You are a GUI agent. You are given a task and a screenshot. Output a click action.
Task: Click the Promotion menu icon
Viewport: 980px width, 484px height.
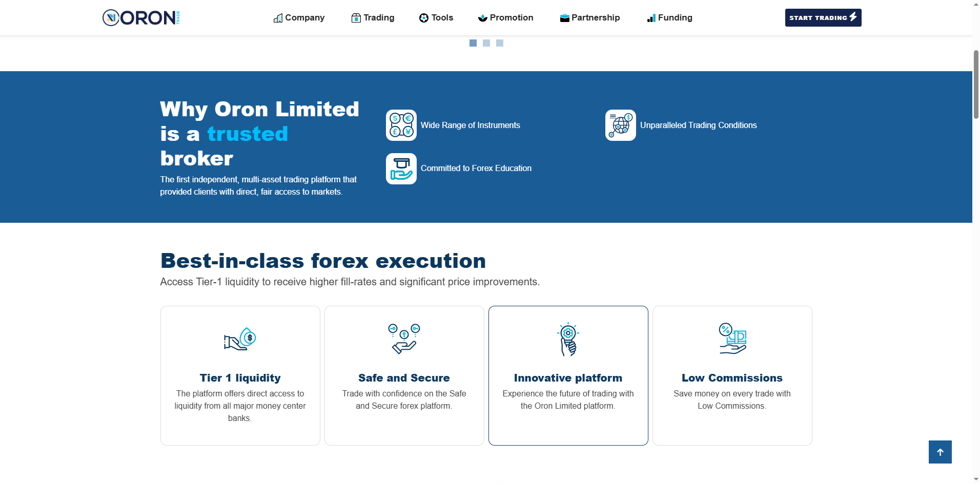[x=482, y=18]
